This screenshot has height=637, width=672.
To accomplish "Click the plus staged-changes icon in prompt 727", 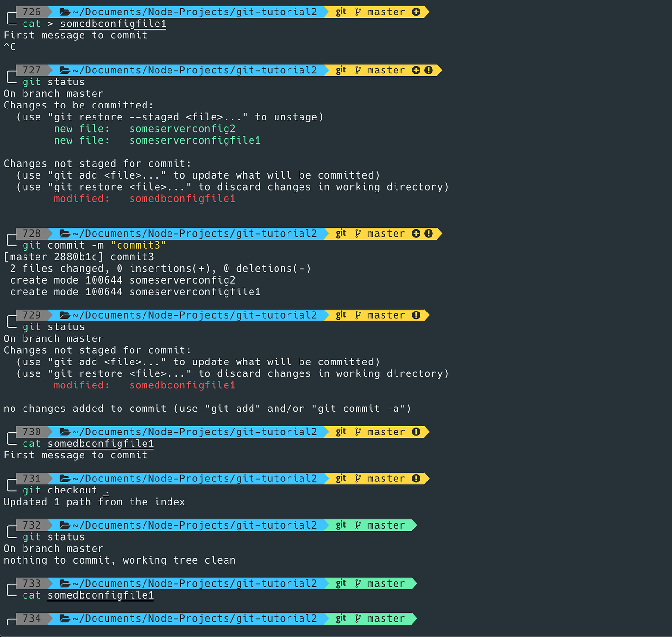I will [x=416, y=71].
